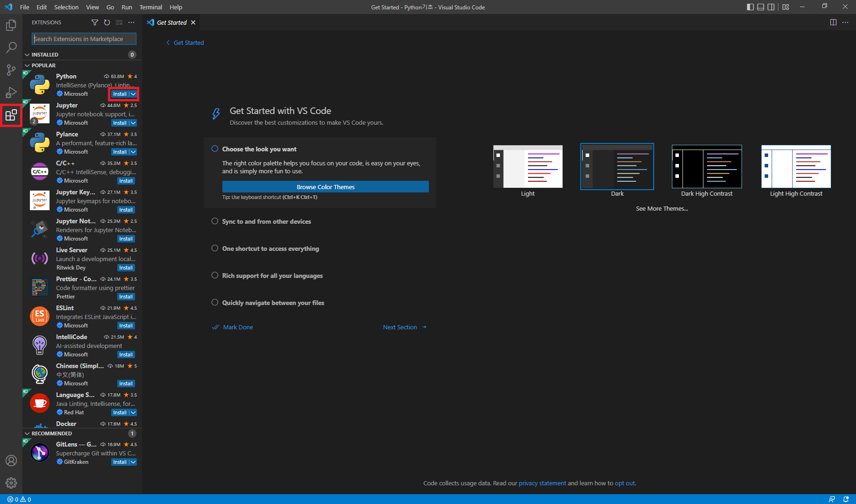
Task: Open editor more actions ellipsis
Action: pos(845,22)
